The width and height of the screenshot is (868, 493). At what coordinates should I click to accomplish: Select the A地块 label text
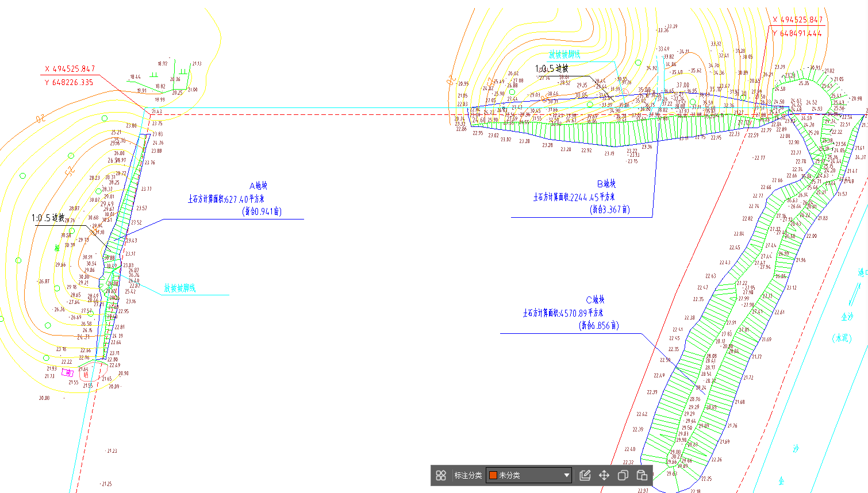coord(258,186)
